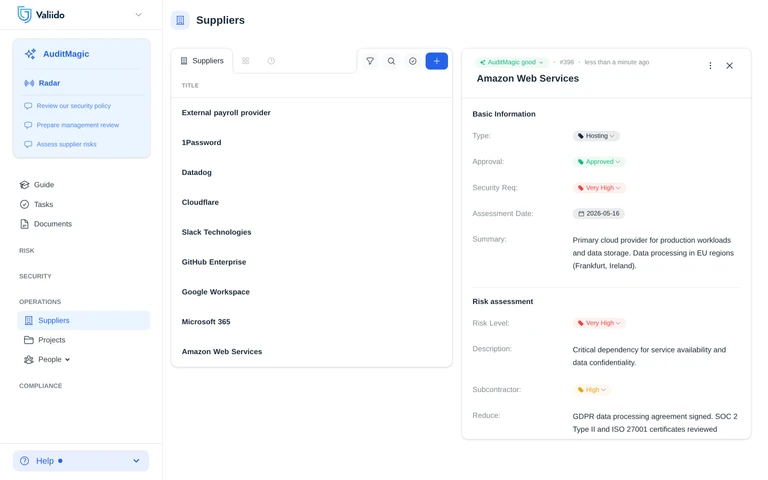Click the Suppliers page header icon

[x=180, y=20]
